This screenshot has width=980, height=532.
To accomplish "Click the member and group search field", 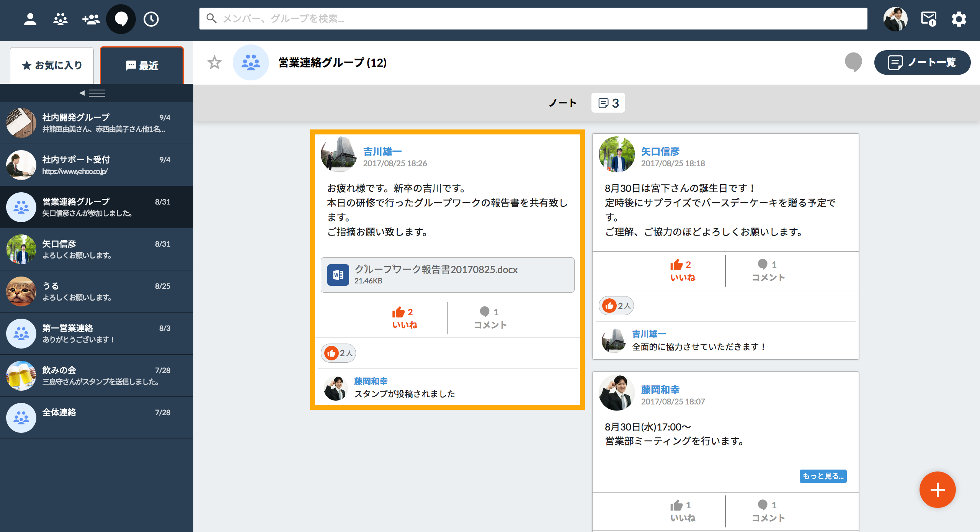I will (x=533, y=18).
